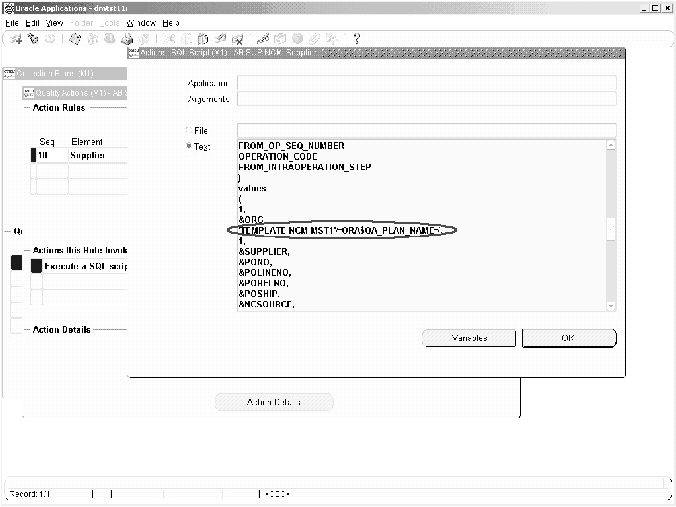Click the Zoom toolbar icon
The width and height of the screenshot is (676, 507).
(280, 39)
